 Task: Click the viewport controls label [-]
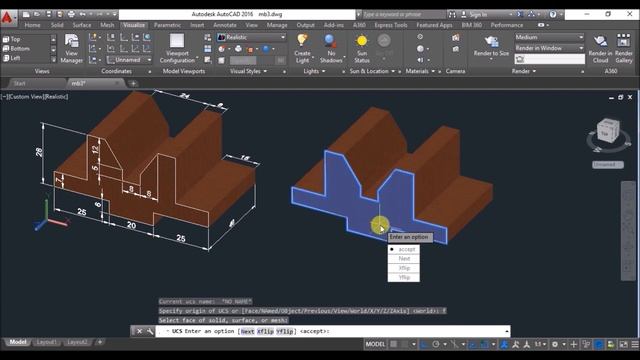point(3,97)
